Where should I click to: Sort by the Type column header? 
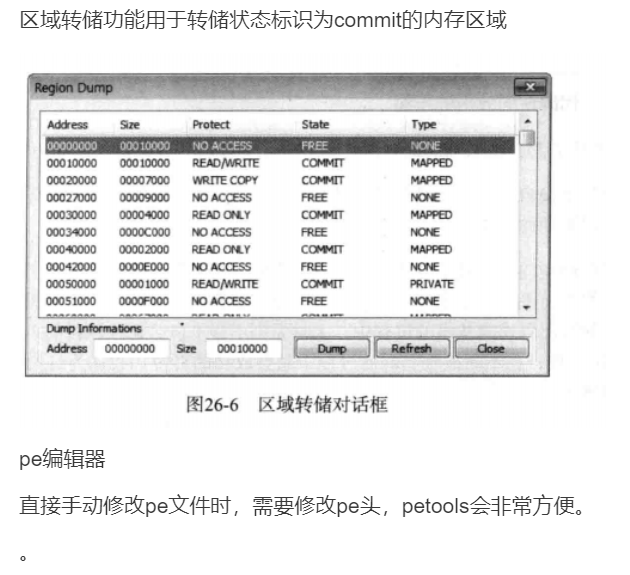[x=424, y=125]
